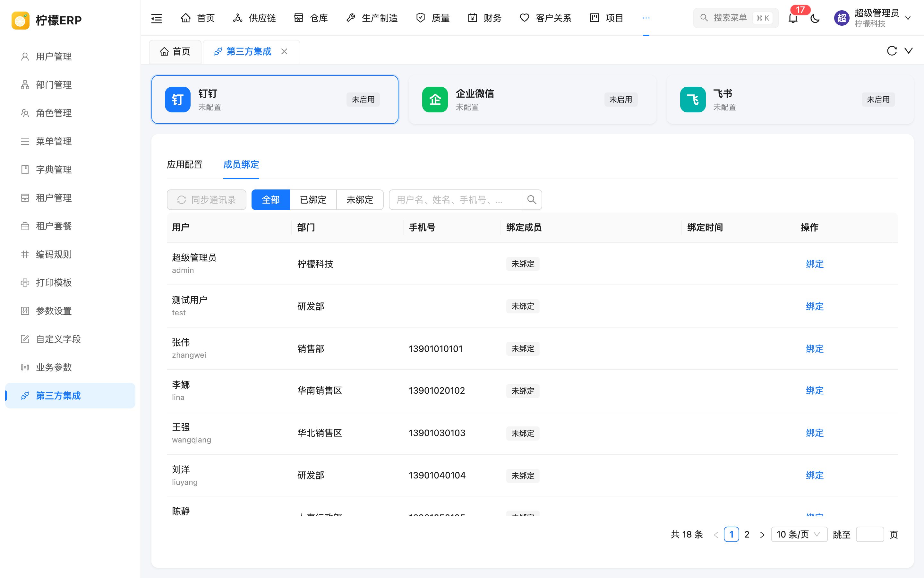Viewport: 924px width, 578px height.
Task: Switch to the 应用配置 tab
Action: (185, 165)
